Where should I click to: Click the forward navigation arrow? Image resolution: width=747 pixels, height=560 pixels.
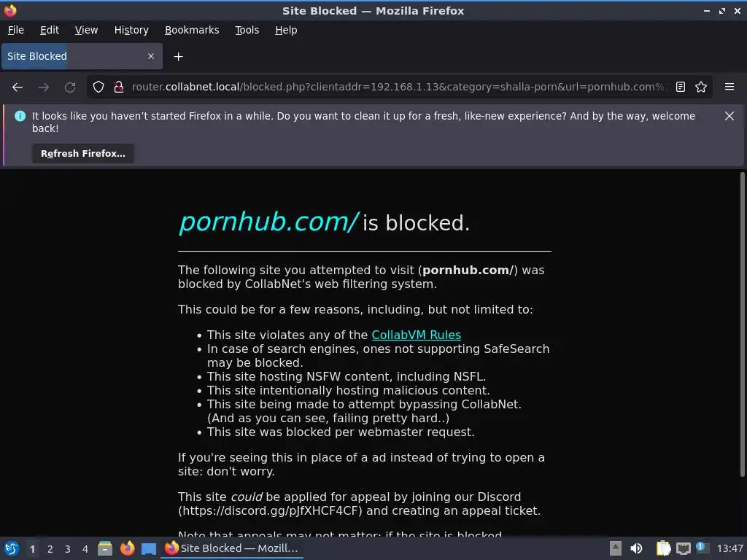click(44, 87)
